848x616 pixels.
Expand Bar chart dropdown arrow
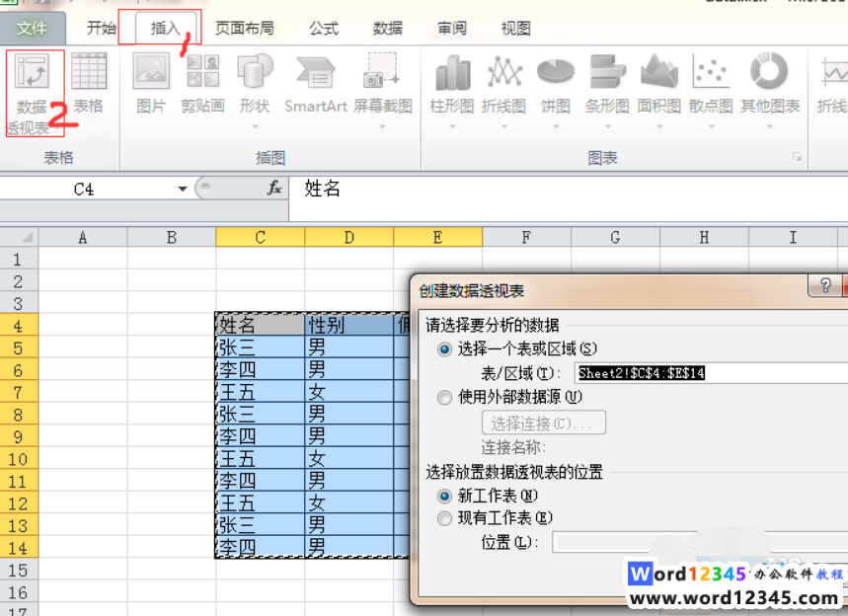tap(607, 126)
